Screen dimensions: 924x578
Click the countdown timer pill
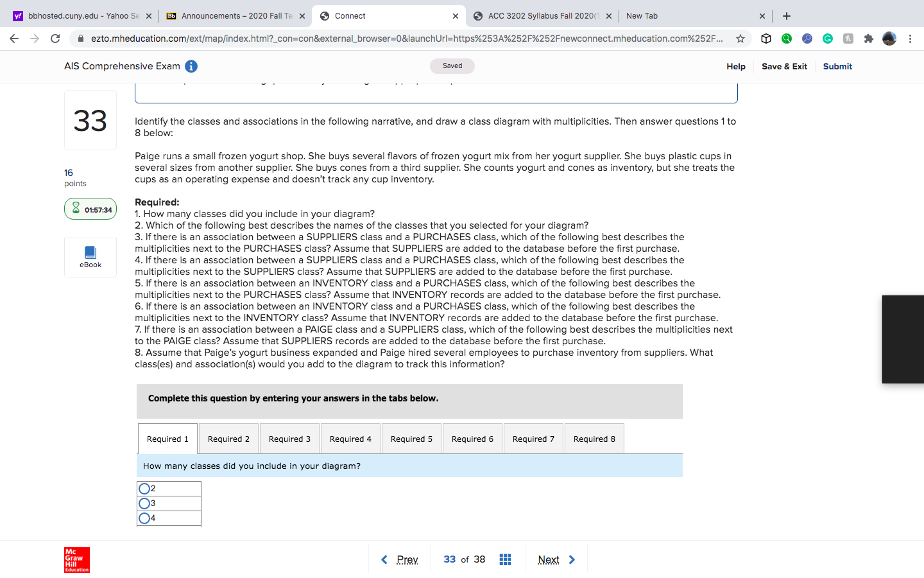click(x=90, y=208)
